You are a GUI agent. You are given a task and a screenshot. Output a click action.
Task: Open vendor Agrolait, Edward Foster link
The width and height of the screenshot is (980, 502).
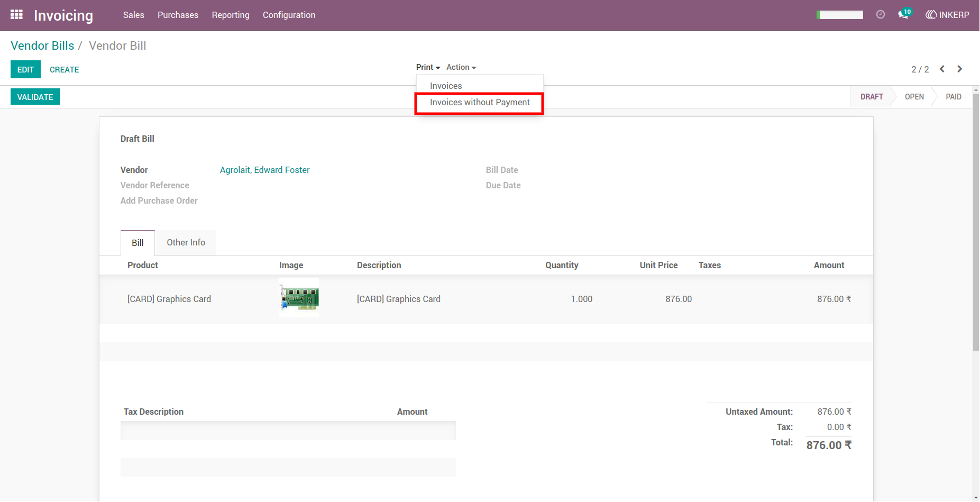point(264,170)
